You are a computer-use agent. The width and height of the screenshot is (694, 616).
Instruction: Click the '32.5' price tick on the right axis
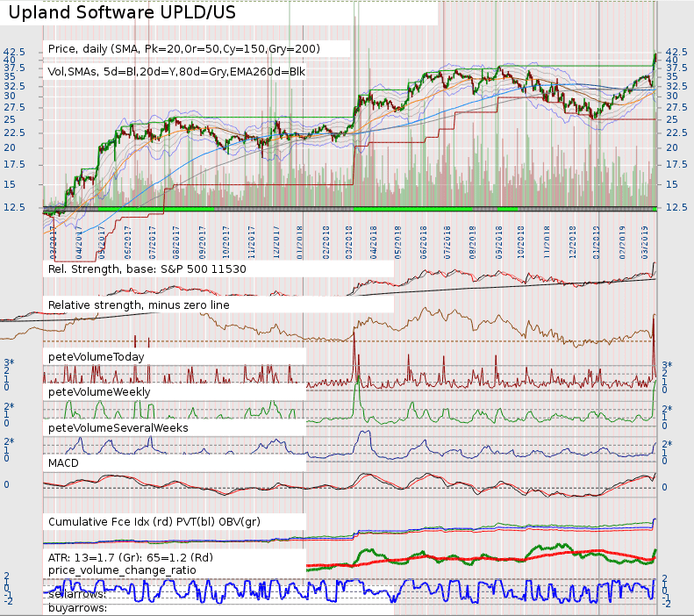[x=676, y=86]
